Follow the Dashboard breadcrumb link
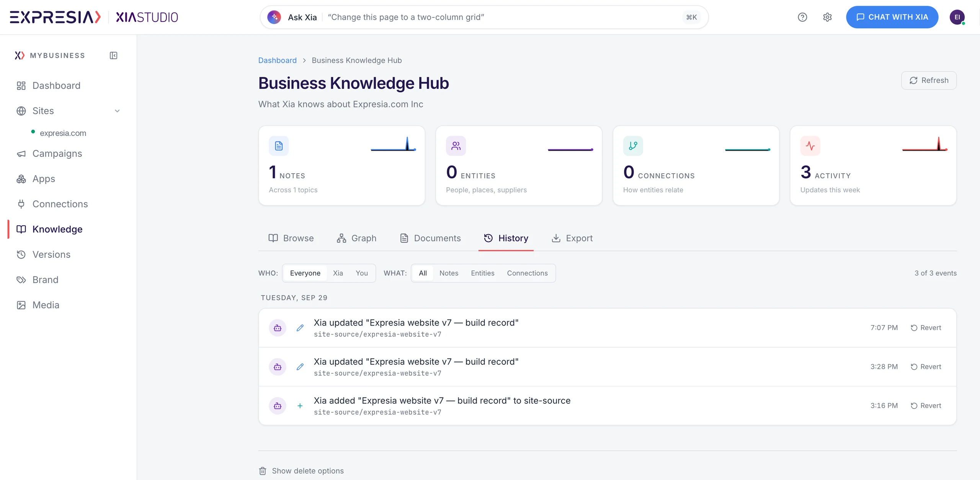The image size is (980, 480). pos(277,60)
